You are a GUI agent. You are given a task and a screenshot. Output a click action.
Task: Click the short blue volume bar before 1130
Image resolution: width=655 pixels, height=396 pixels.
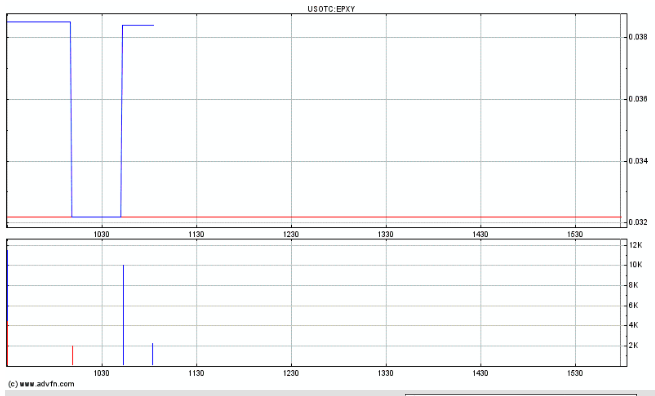tap(152, 354)
